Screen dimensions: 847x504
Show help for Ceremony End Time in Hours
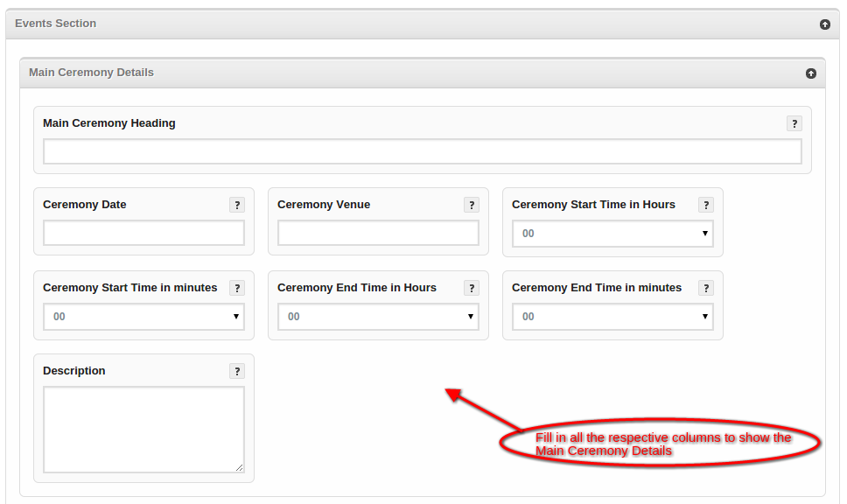coord(472,288)
